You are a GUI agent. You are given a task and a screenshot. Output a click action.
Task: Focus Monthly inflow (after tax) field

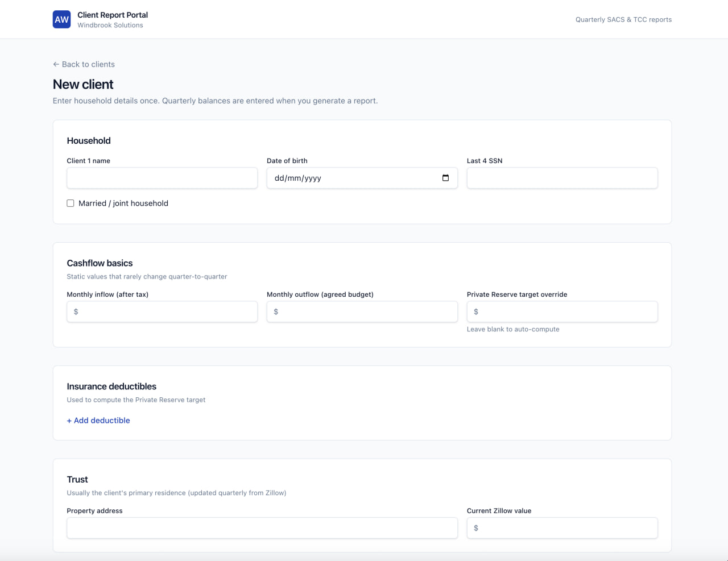[x=162, y=311]
